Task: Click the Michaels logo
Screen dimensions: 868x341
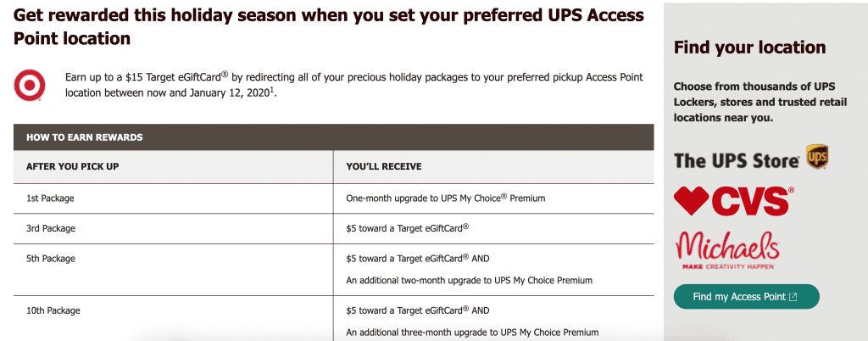Action: pyautogui.click(x=726, y=250)
